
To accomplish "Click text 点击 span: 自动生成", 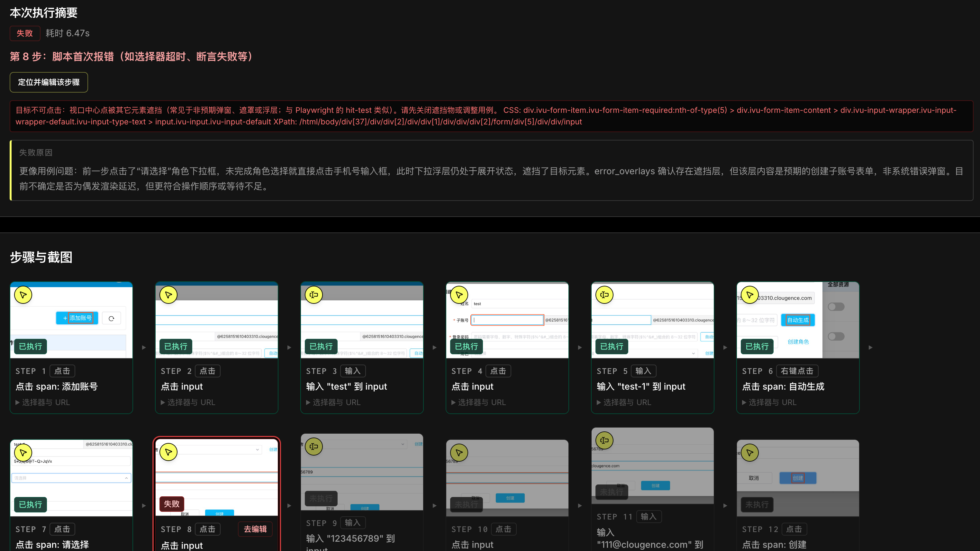I will point(783,386).
